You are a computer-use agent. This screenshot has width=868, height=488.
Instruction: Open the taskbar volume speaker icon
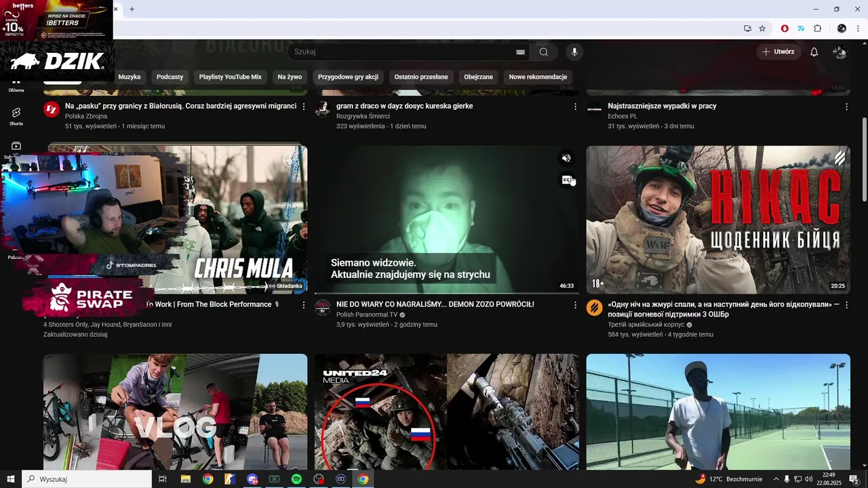(808, 479)
